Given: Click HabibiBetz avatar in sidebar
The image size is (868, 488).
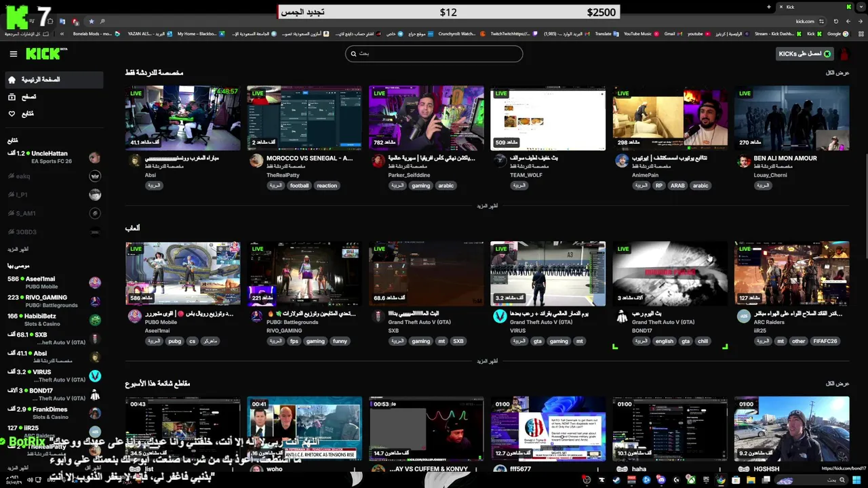Looking at the screenshot, I should [95, 320].
